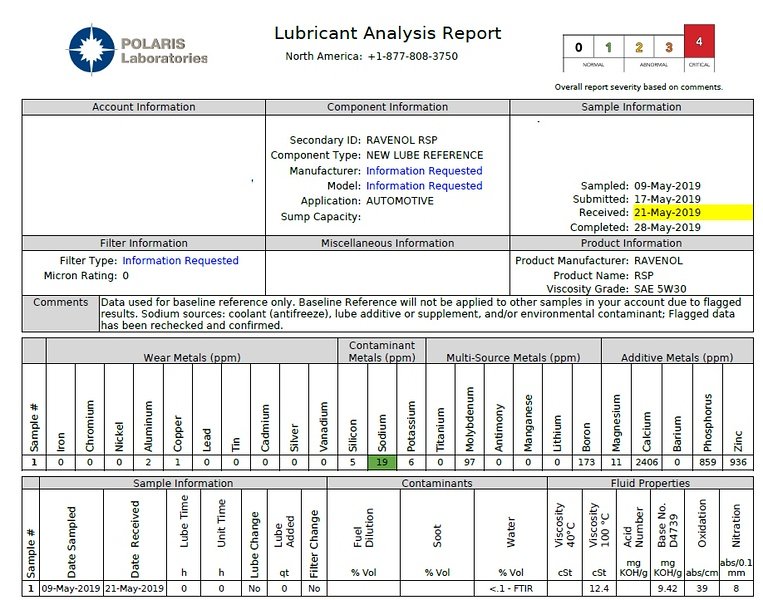763x600 pixels.
Task: Click the Sample Information header near the severity scale
Action: click(x=631, y=107)
